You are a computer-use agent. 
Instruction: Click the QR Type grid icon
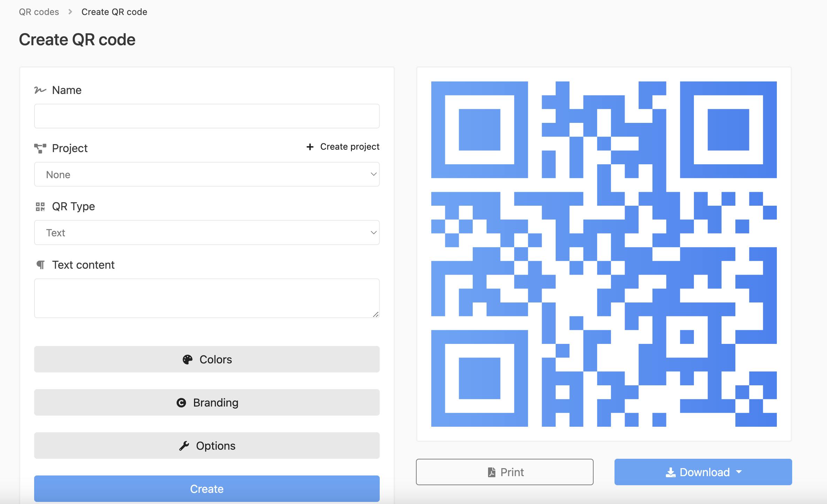pos(40,206)
